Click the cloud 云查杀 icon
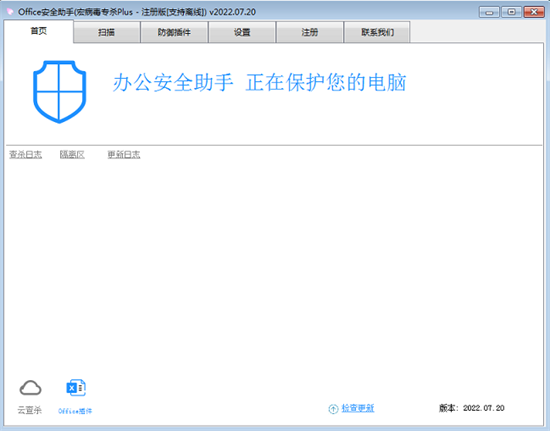 tap(30, 388)
